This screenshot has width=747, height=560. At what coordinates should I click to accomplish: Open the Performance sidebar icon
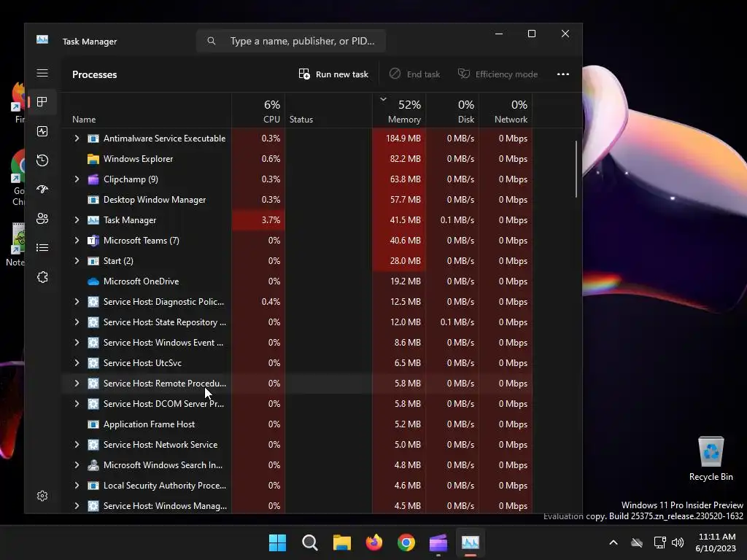[42, 131]
